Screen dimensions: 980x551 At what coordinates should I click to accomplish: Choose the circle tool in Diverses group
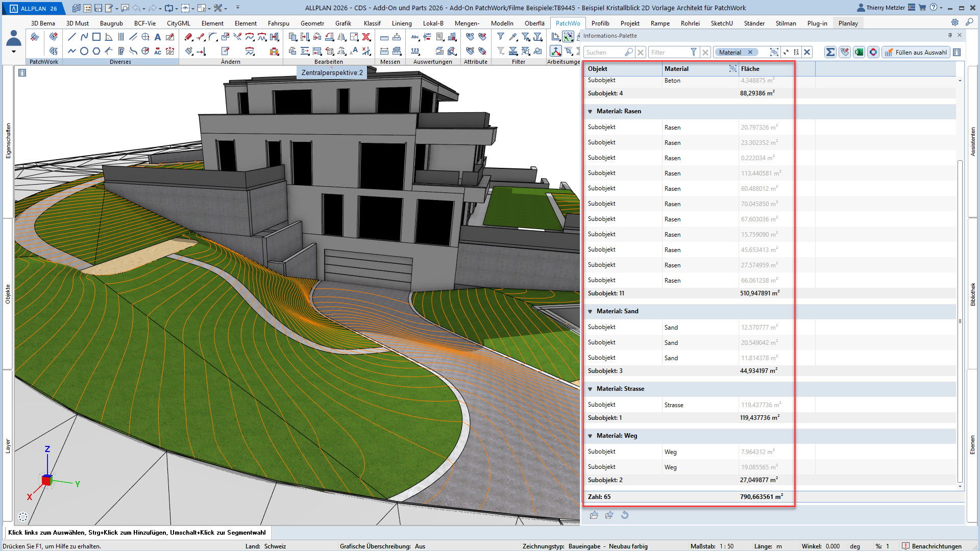pos(84,51)
